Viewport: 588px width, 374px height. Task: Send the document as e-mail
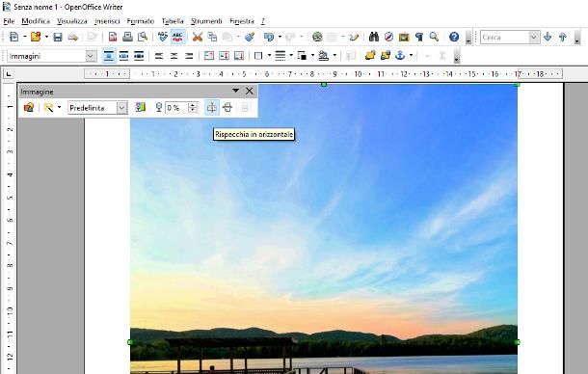[72, 37]
